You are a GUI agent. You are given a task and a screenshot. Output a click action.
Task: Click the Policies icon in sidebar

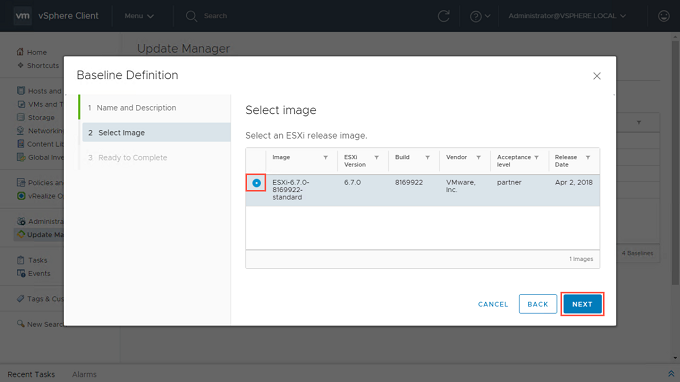(21, 182)
